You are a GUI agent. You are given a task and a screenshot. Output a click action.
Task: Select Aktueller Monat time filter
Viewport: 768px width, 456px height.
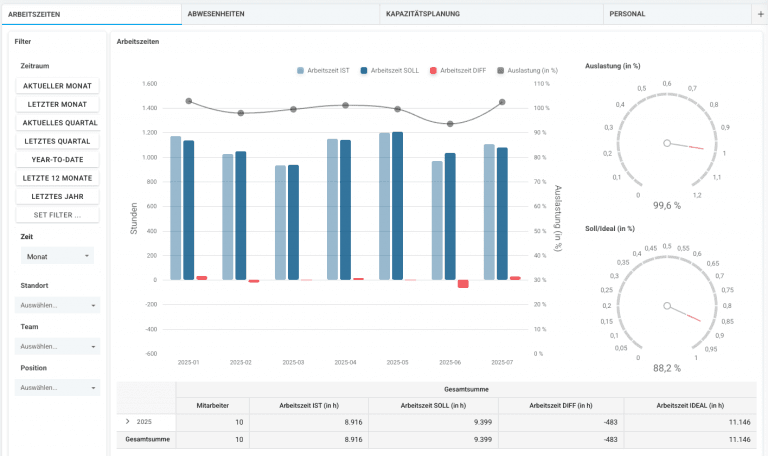tap(57, 86)
